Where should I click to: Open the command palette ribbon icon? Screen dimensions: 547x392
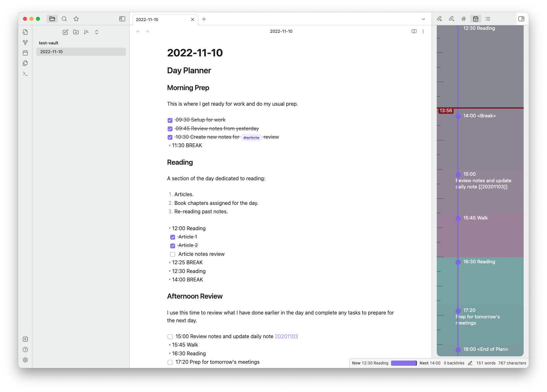click(25, 74)
